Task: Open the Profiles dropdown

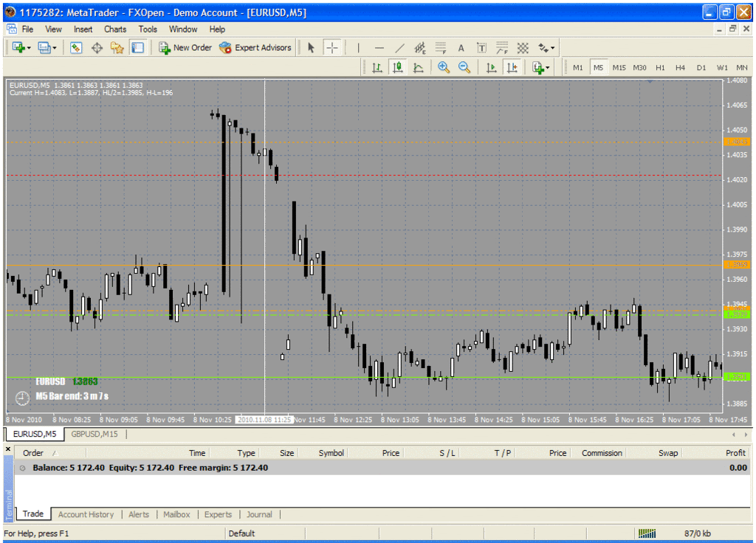Action: coord(48,48)
